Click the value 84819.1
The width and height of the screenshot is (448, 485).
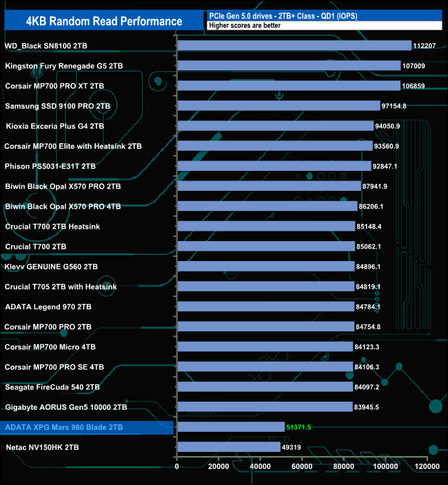[x=368, y=287]
